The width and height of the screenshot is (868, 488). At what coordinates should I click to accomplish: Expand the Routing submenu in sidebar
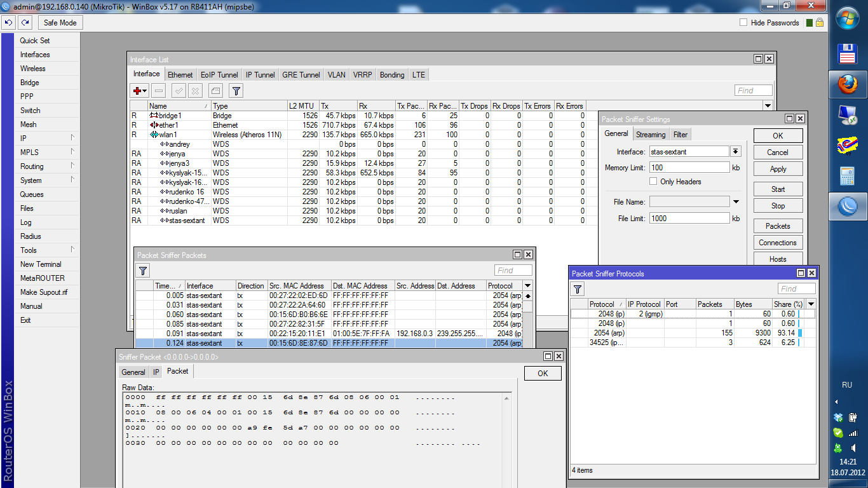coord(72,166)
